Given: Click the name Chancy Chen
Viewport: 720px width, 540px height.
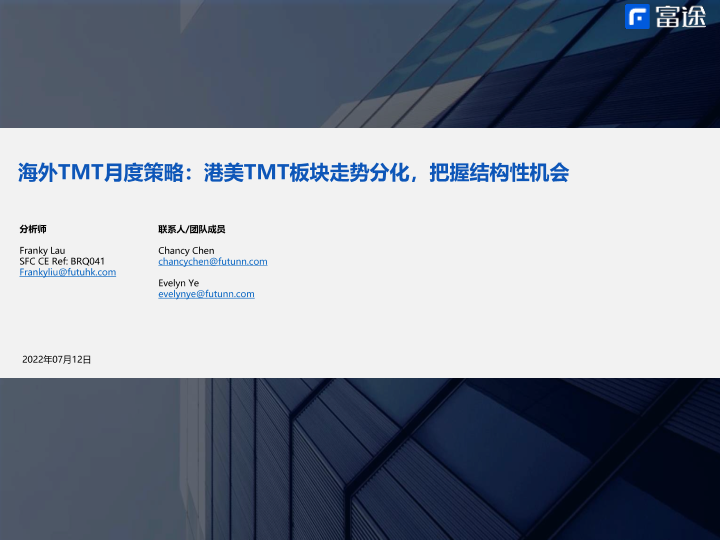Looking at the screenshot, I should (x=186, y=250).
